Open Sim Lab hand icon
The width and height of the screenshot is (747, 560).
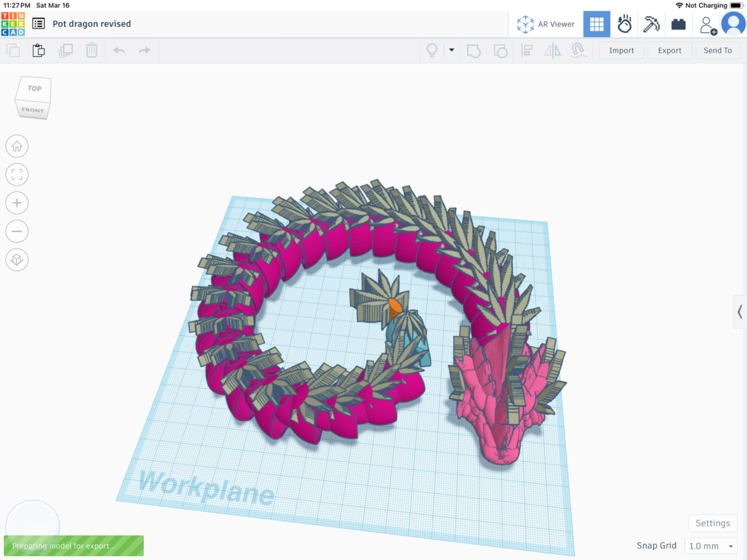click(x=624, y=24)
